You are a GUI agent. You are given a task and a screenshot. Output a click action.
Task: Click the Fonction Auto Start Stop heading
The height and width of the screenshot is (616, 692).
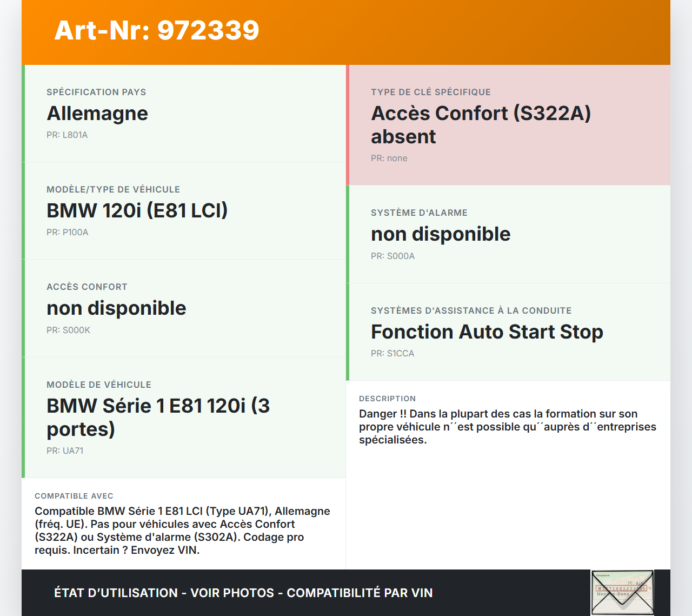(487, 332)
